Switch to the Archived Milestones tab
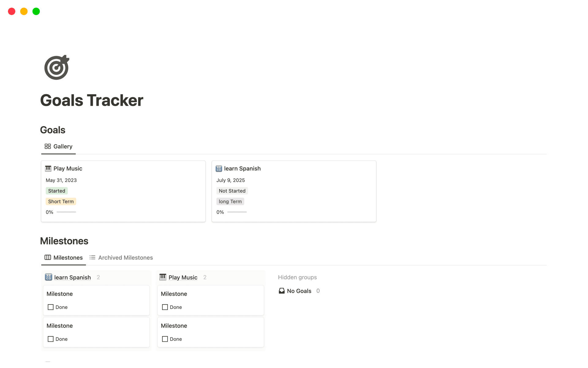The height and width of the screenshot is (368, 588). point(125,258)
